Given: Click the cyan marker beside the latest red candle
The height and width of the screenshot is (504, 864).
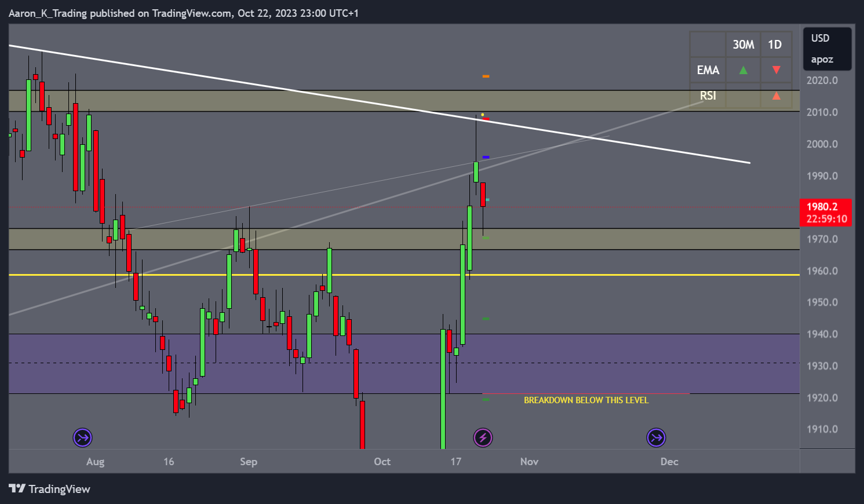Looking at the screenshot, I should point(488,200).
